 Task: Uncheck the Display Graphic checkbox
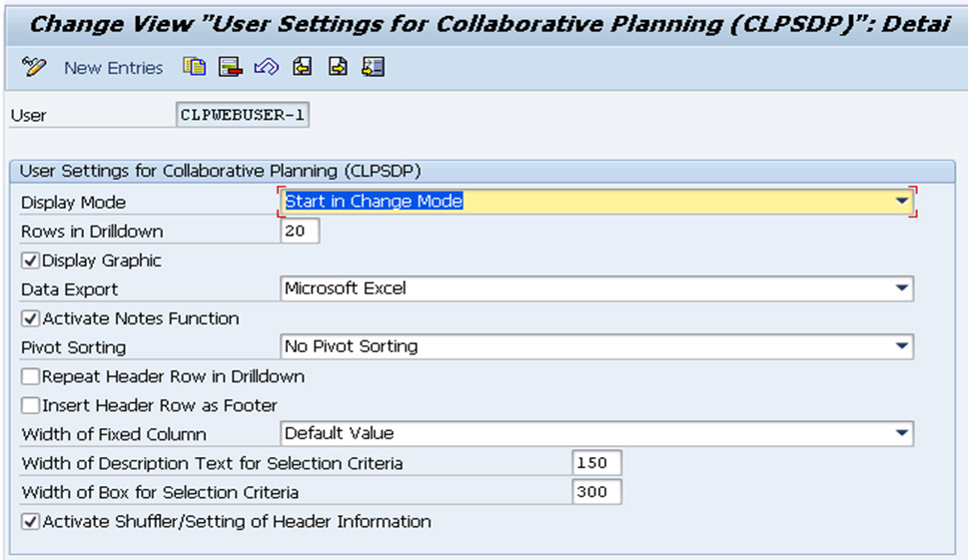[x=30, y=261]
